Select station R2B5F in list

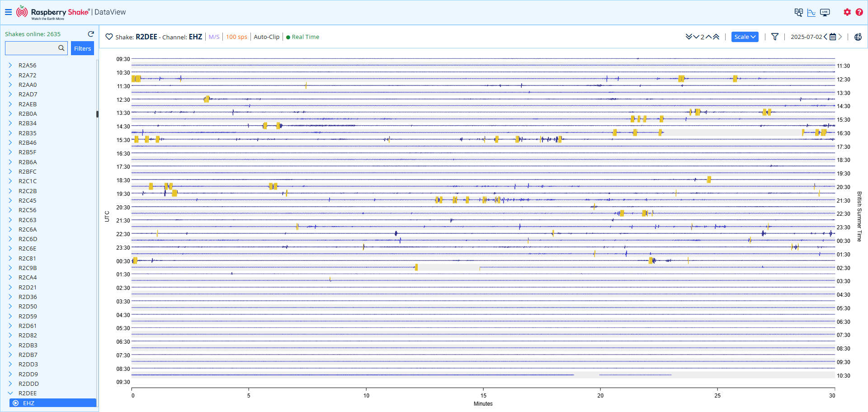coord(28,152)
